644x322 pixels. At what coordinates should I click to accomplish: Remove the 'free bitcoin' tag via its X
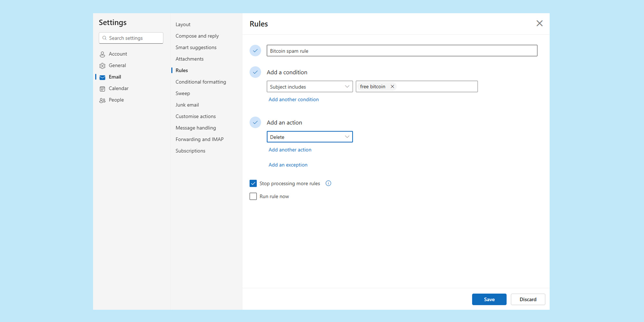(x=392, y=86)
